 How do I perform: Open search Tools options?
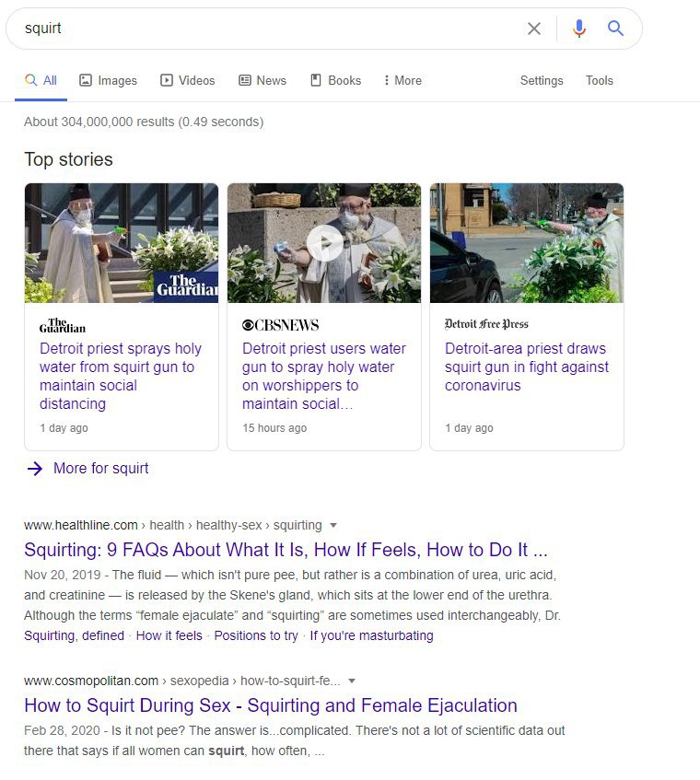pos(599,81)
